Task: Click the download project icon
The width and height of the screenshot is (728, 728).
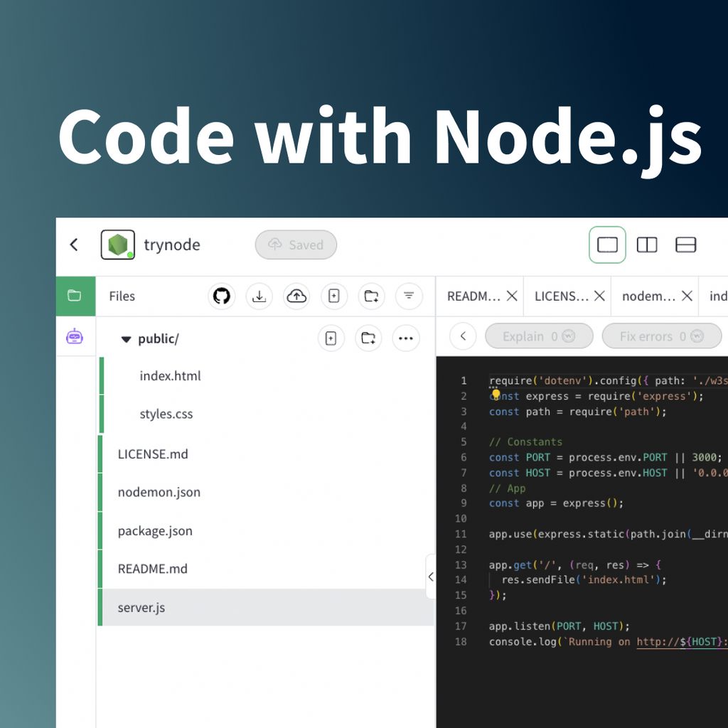Action: pyautogui.click(x=259, y=296)
